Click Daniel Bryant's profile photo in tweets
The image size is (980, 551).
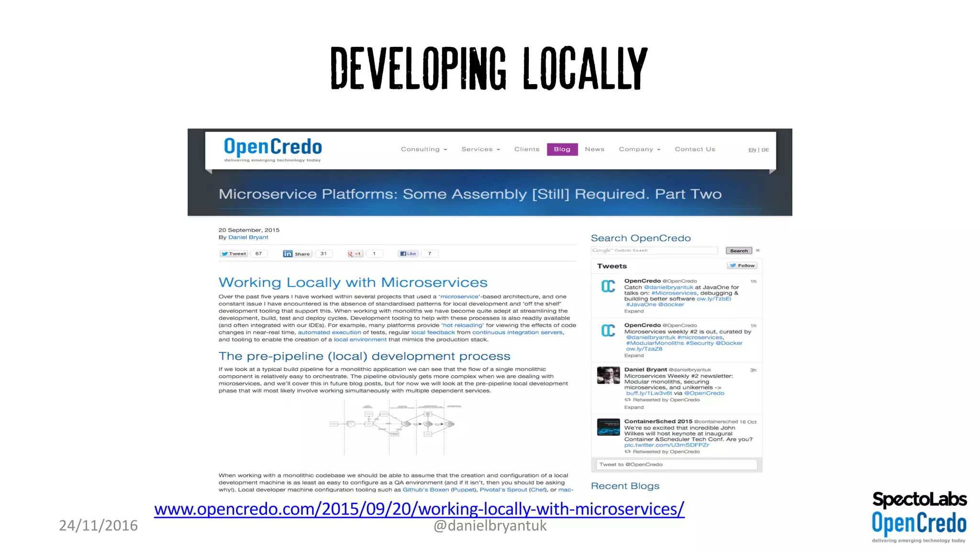608,375
